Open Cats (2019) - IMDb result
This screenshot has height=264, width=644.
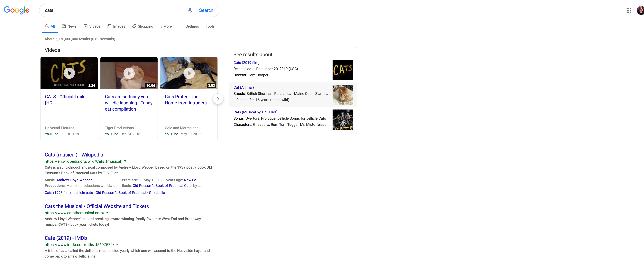click(x=66, y=238)
